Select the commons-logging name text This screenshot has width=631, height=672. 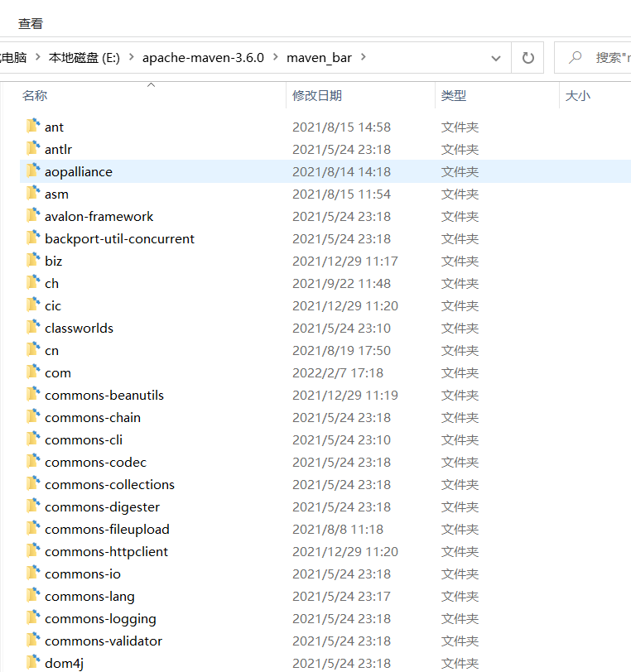pyautogui.click(x=100, y=618)
